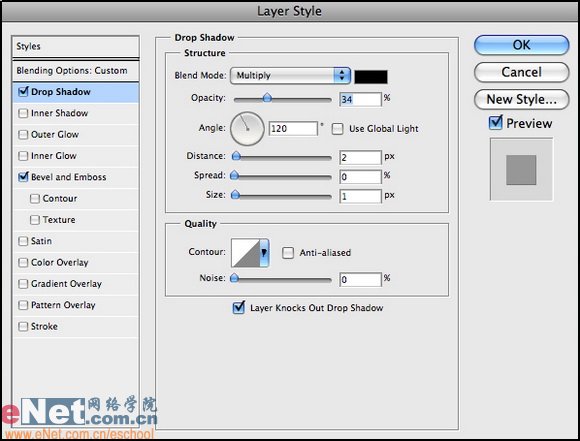Select the Satin row label
This screenshot has height=441, width=580.
[x=41, y=241]
